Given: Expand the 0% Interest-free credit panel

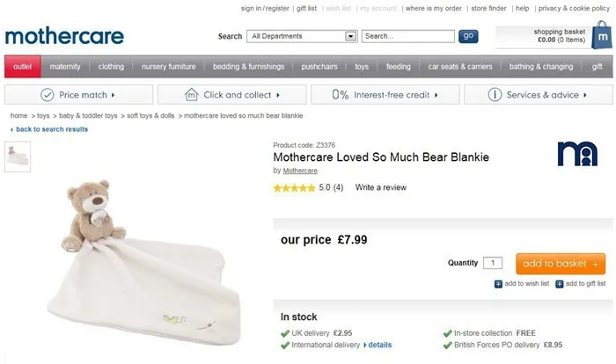Looking at the screenshot, I should [384, 95].
